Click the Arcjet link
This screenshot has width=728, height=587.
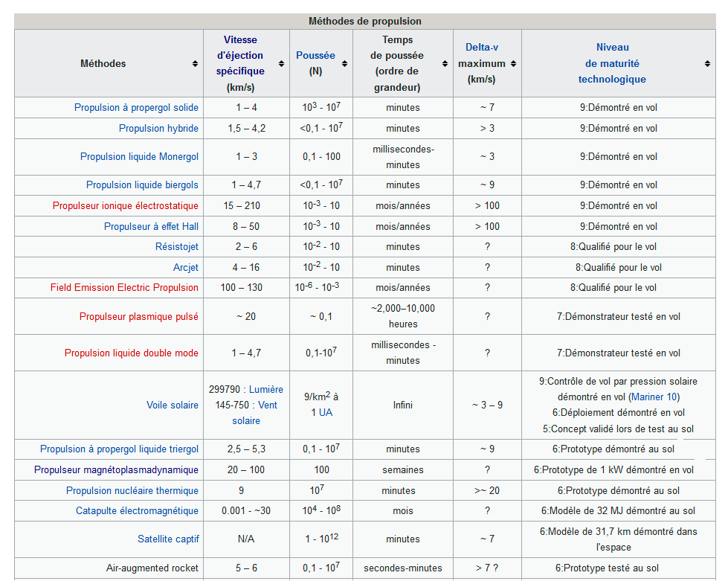[x=185, y=268]
